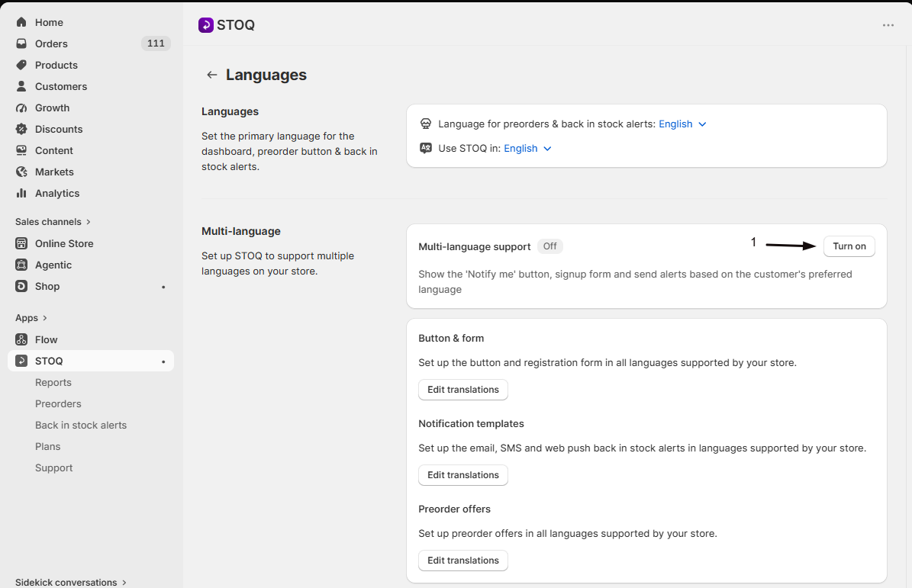Image resolution: width=912 pixels, height=588 pixels.
Task: Click the translate icon beside Use STOQ in
Action: tap(426, 148)
